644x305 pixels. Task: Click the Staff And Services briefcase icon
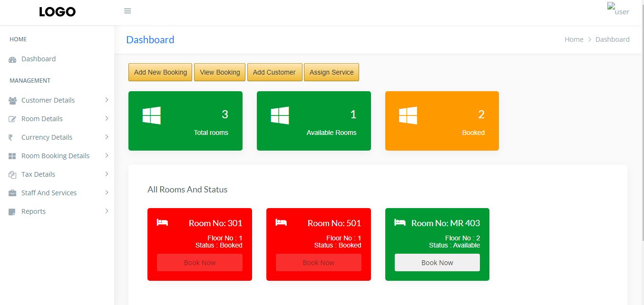click(12, 193)
